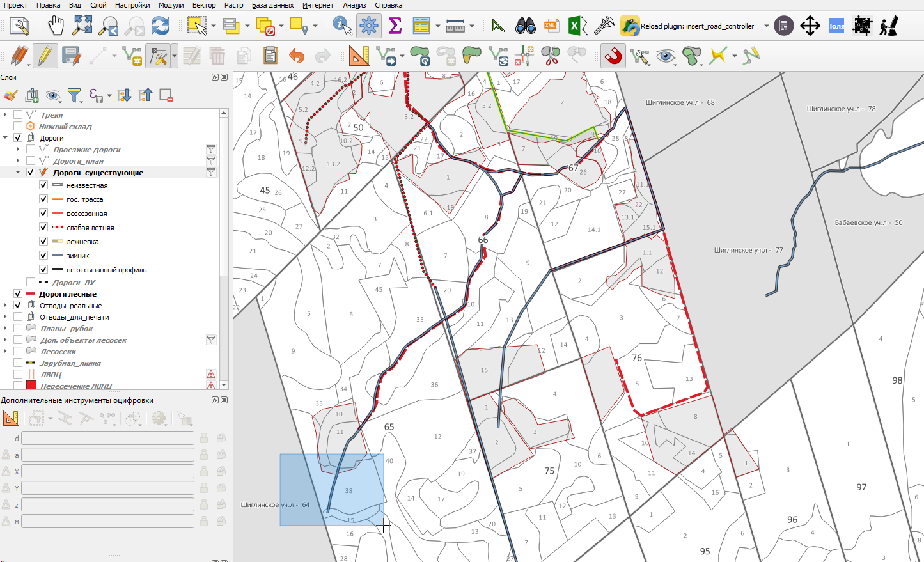This screenshot has height=562, width=924.
Task: Toggle checkbox for Дороги group
Action: point(18,138)
